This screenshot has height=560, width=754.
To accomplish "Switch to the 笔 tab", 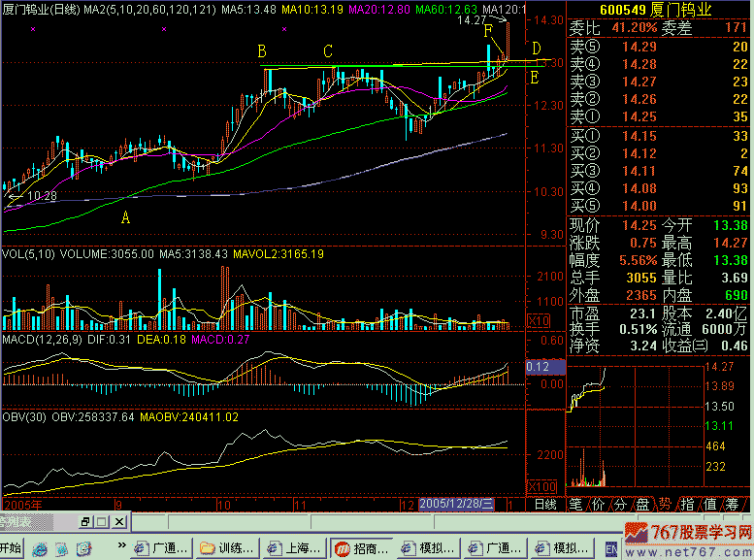I will [x=575, y=505].
